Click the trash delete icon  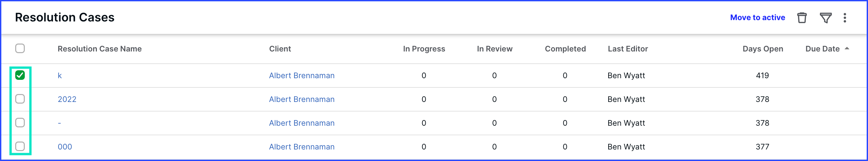(802, 17)
